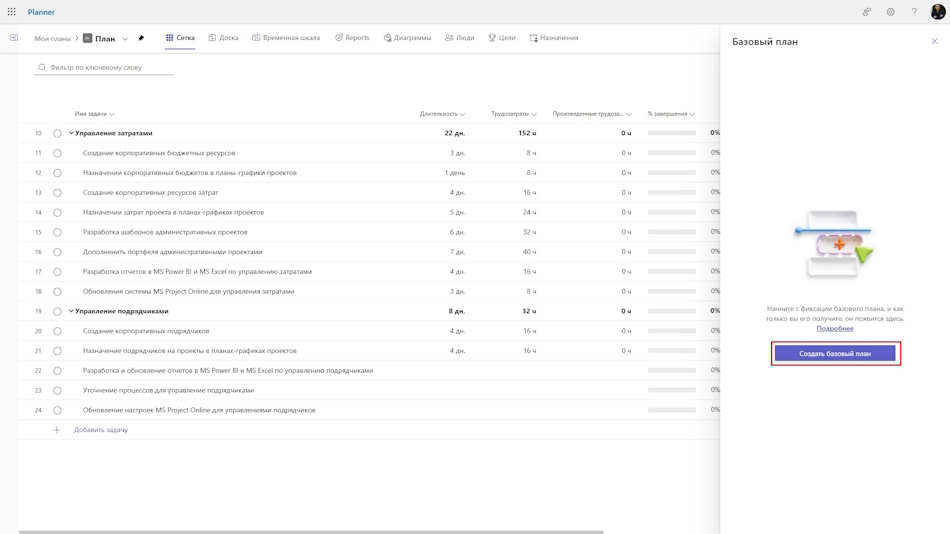
Task: Click work cell 152 ч
Action: [x=527, y=133]
